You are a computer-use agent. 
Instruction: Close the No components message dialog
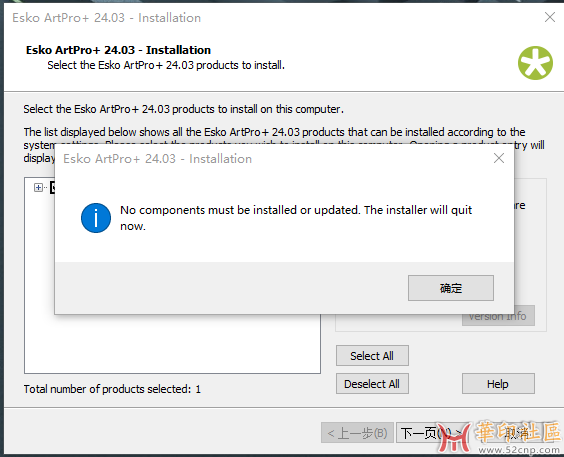499,158
